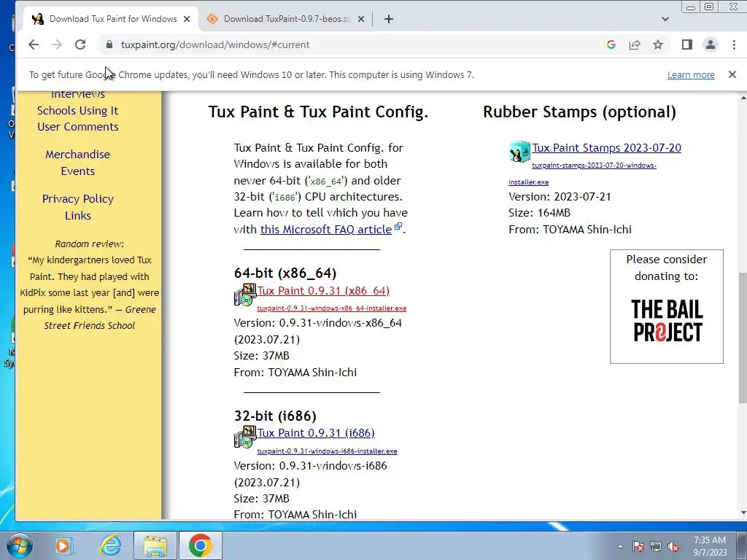Click The Bail Project donation logo
Image resolution: width=747 pixels, height=560 pixels.
667,321
